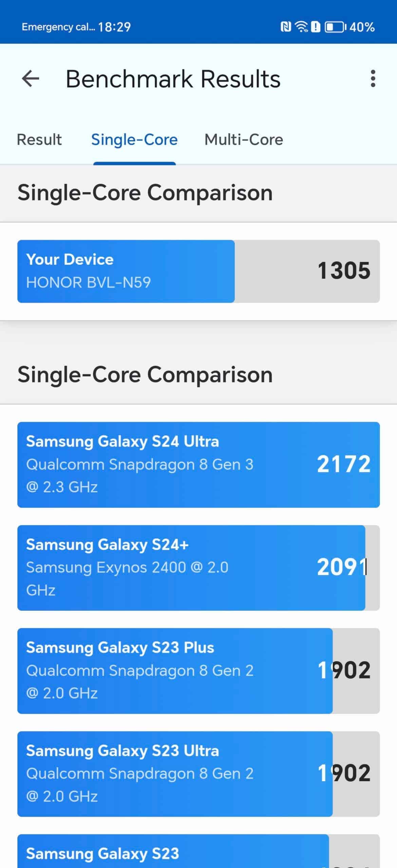The height and width of the screenshot is (868, 397).
Task: Select the Samsung Galaxy S24 Ultra entry
Action: pos(198,465)
